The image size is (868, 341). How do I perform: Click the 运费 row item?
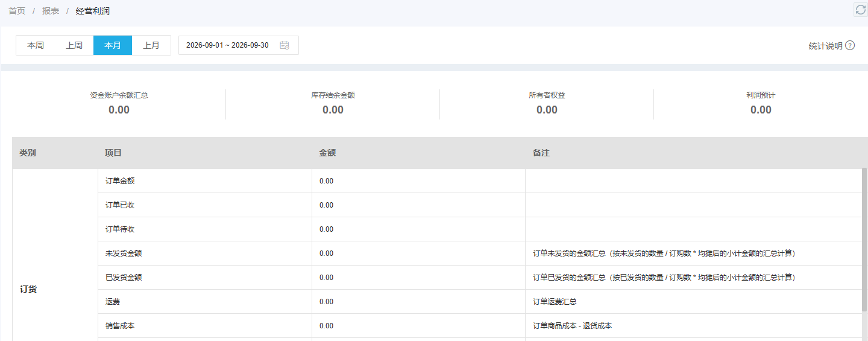113,302
